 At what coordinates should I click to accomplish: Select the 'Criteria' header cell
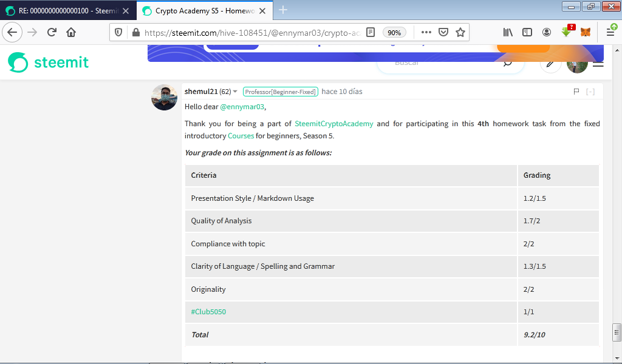[x=351, y=175]
